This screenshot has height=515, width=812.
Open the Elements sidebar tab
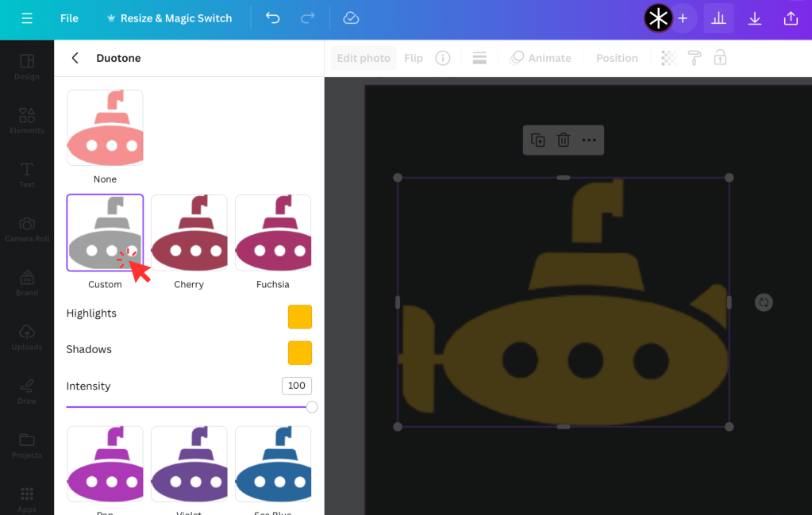pyautogui.click(x=27, y=121)
